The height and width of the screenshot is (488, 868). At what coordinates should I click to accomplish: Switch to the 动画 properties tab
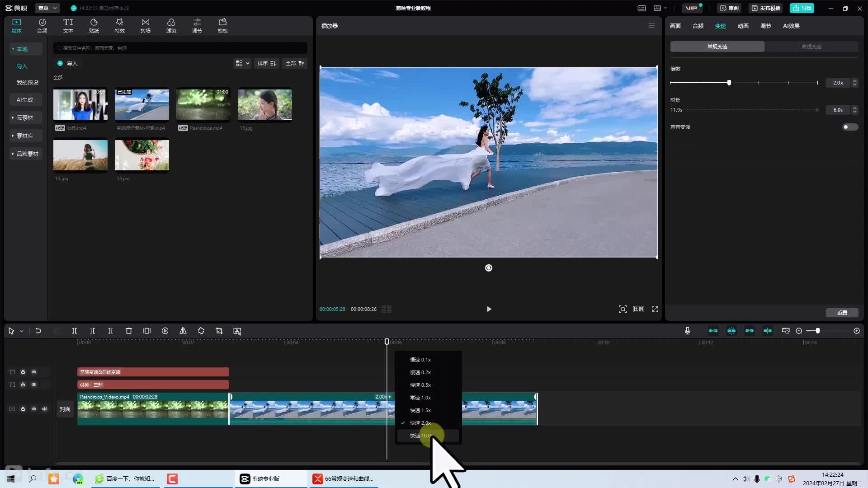[x=743, y=26]
